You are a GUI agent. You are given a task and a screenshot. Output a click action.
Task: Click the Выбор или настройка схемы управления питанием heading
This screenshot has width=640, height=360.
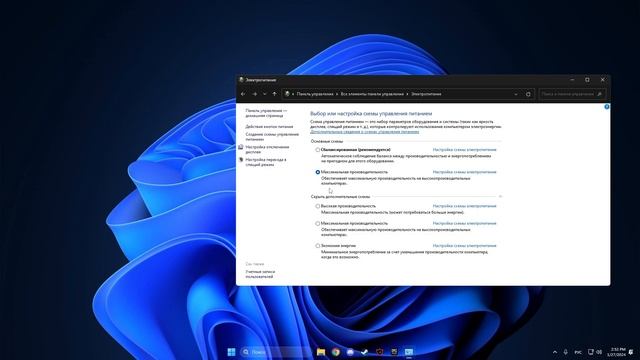click(x=371, y=113)
